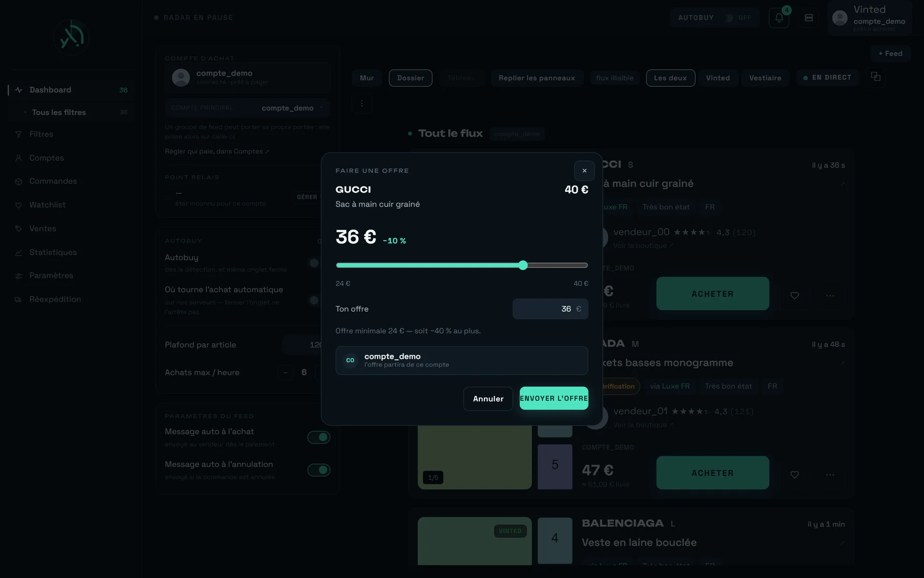The width and height of the screenshot is (924, 578).
Task: Click the CO account badge in the offer dialog
Action: coord(350,360)
